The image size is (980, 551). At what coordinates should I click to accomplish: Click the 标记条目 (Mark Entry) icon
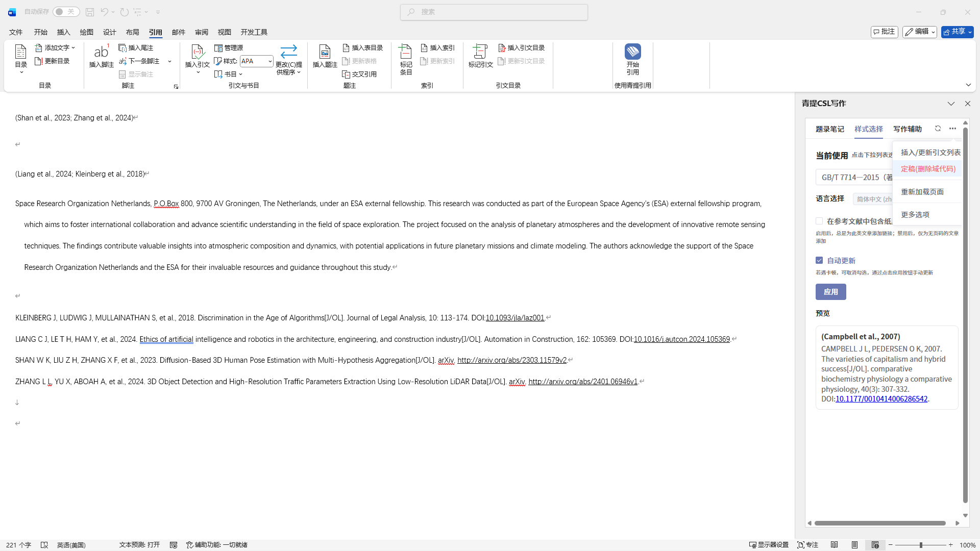pos(406,52)
